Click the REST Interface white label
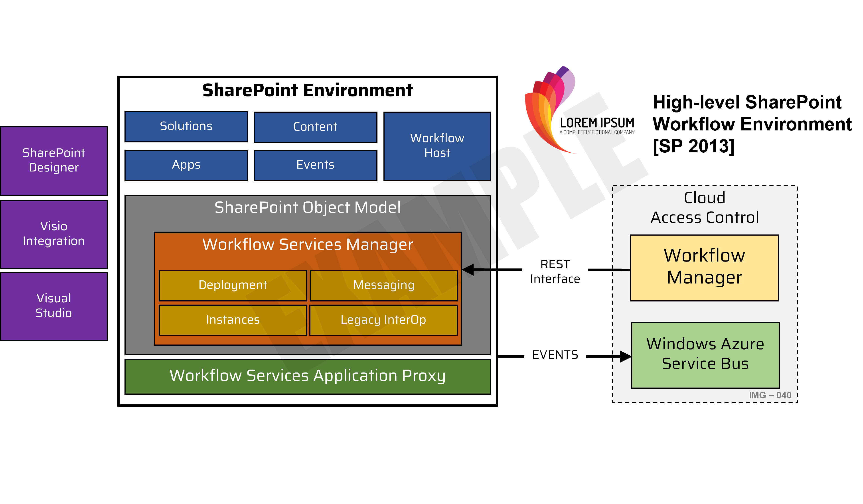 pyautogui.click(x=555, y=272)
